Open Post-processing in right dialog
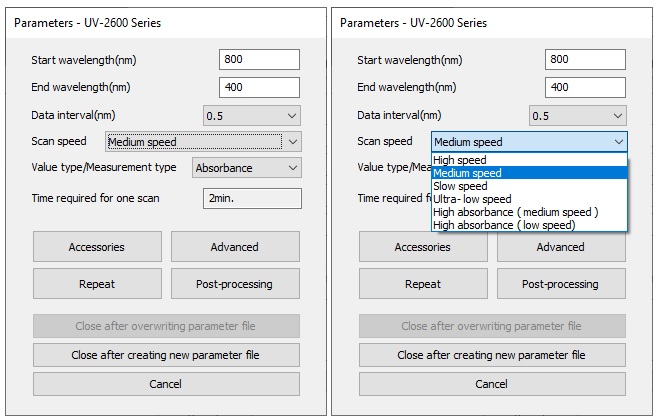 tap(561, 284)
